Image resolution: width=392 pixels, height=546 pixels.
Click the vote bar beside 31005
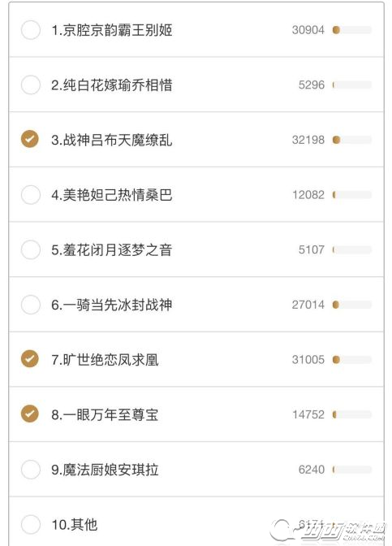tap(352, 360)
